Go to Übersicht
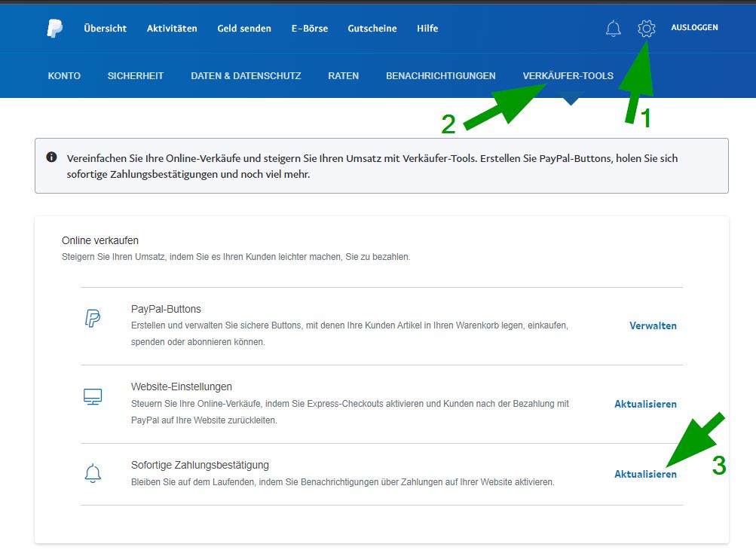This screenshot has height=553, width=756. click(x=105, y=29)
